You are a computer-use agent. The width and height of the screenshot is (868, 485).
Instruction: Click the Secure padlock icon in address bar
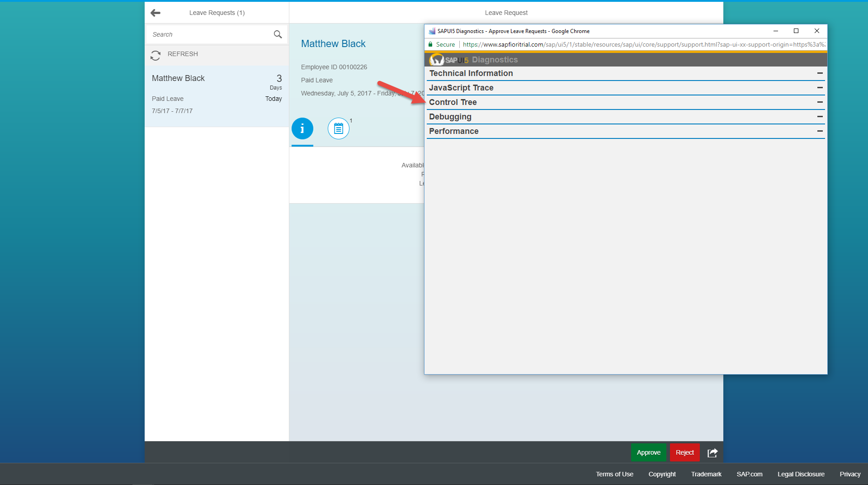(430, 44)
